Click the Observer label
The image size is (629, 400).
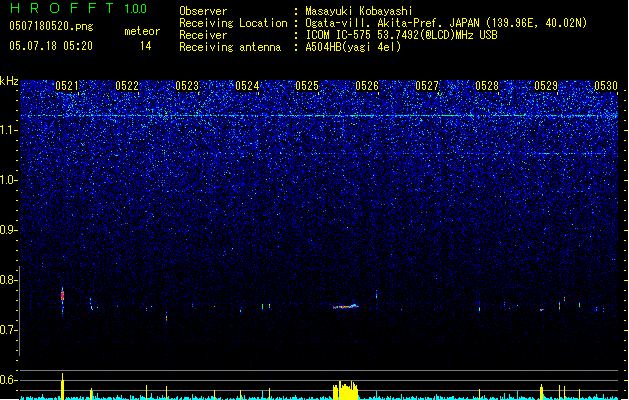coord(203,11)
